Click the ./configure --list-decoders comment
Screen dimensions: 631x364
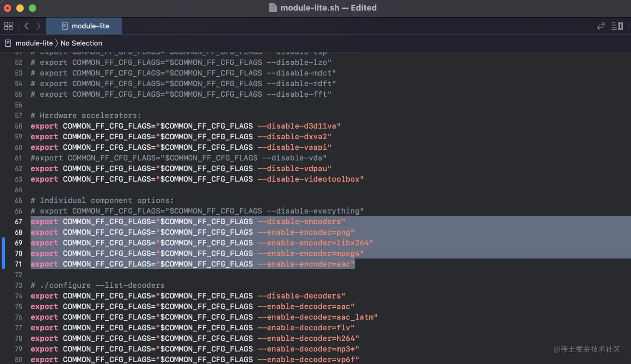(98, 285)
